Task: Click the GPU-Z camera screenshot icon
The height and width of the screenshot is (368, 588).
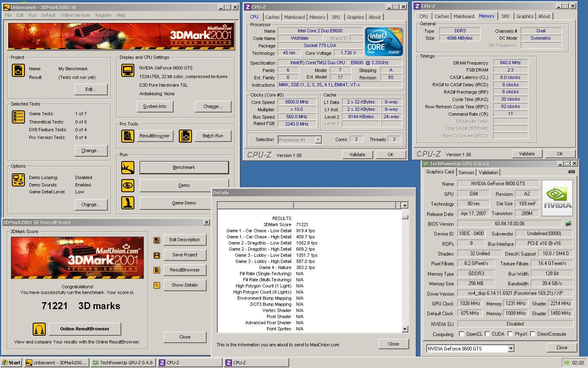Action: (x=571, y=172)
